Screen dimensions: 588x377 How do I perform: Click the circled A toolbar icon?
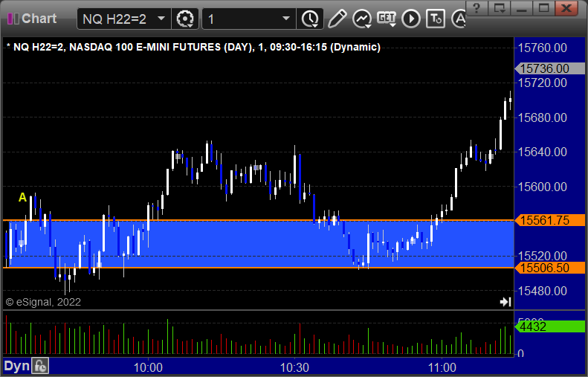(458, 19)
